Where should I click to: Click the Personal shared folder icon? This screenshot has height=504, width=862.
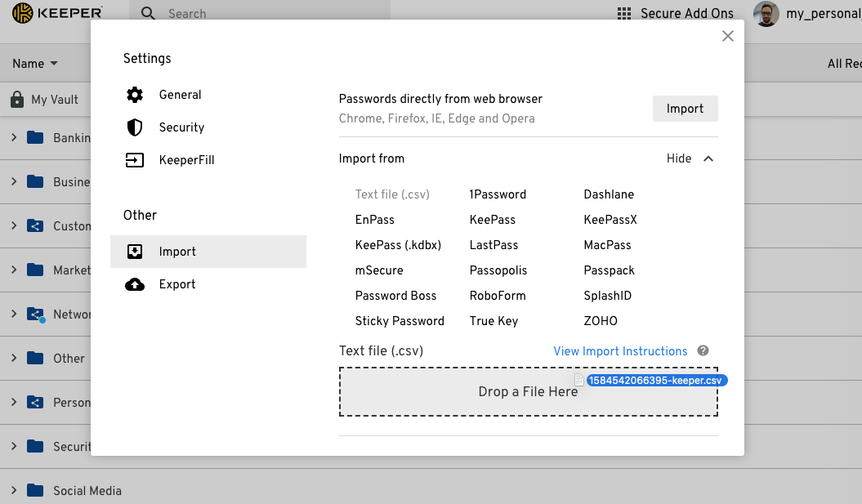pyautogui.click(x=35, y=403)
